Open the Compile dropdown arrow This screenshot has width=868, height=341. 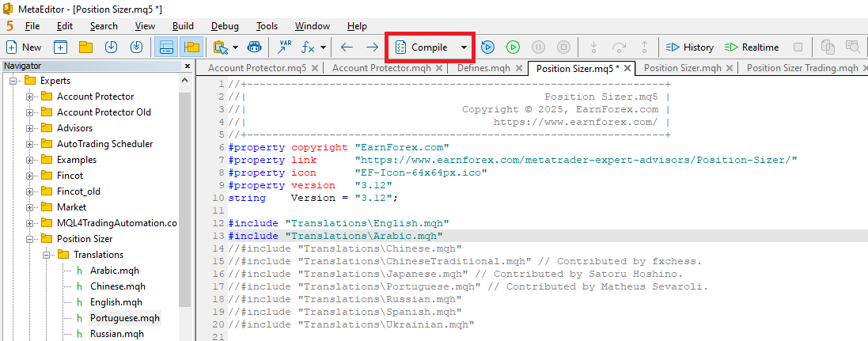point(464,47)
